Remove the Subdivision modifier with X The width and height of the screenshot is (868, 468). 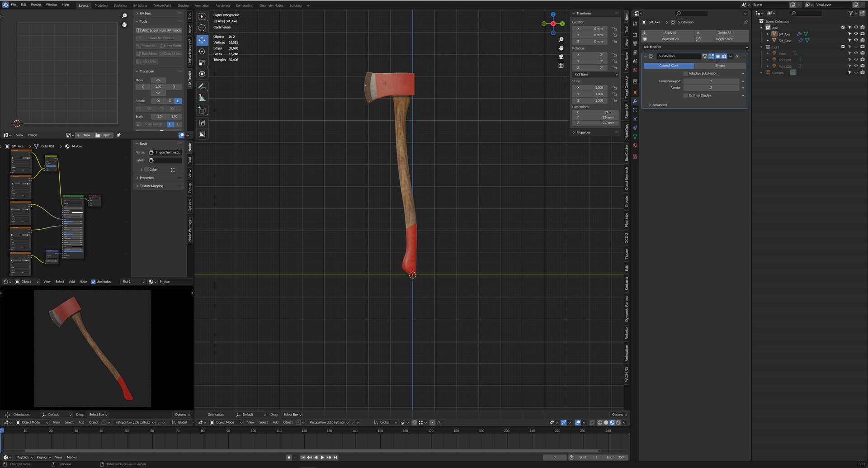pos(737,57)
